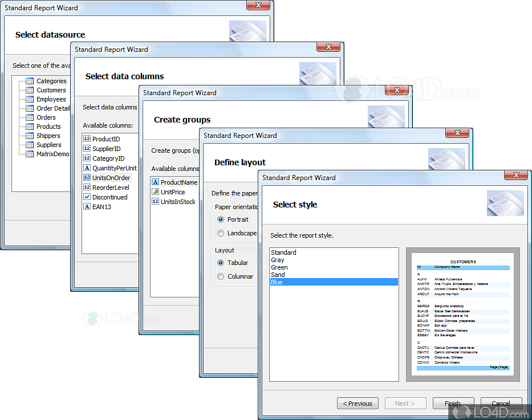
Task: Click the Finish button
Action: click(453, 403)
